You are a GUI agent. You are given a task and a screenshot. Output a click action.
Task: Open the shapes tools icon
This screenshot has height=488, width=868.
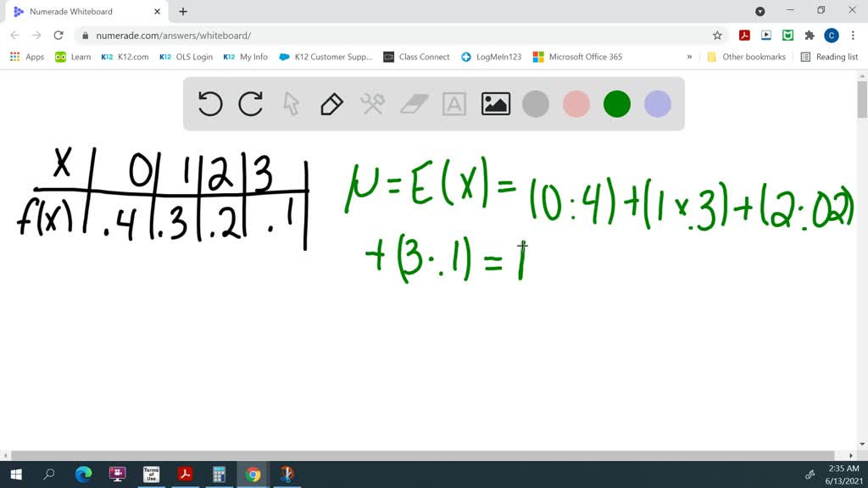371,103
